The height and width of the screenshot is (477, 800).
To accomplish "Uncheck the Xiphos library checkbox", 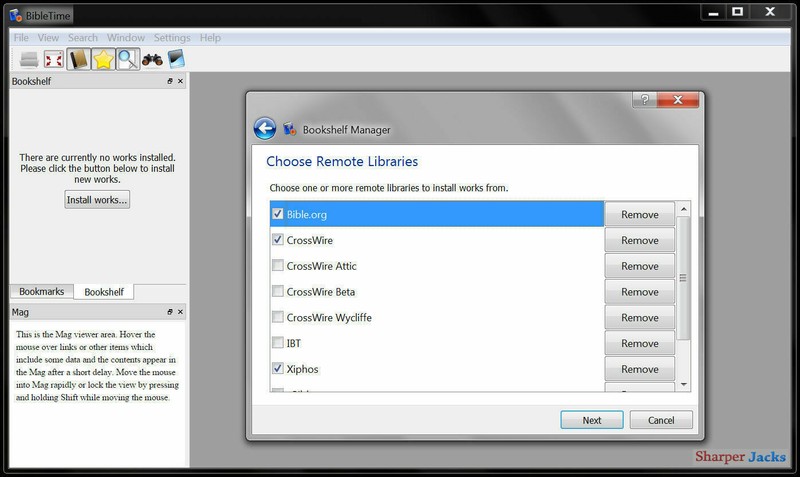I will coord(278,368).
